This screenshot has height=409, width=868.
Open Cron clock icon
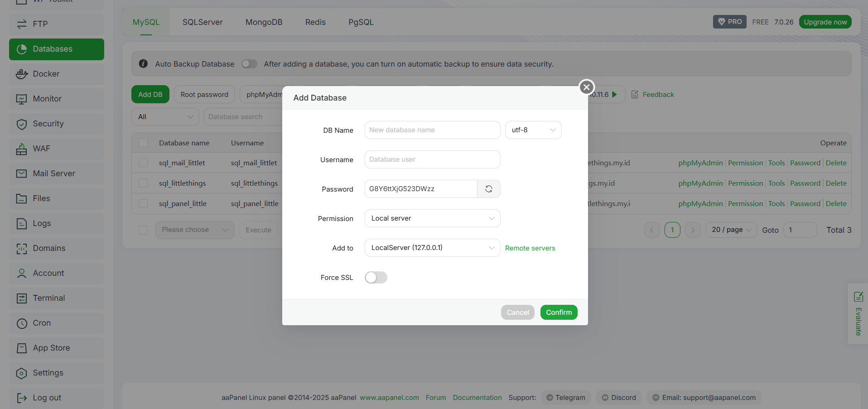pos(21,323)
